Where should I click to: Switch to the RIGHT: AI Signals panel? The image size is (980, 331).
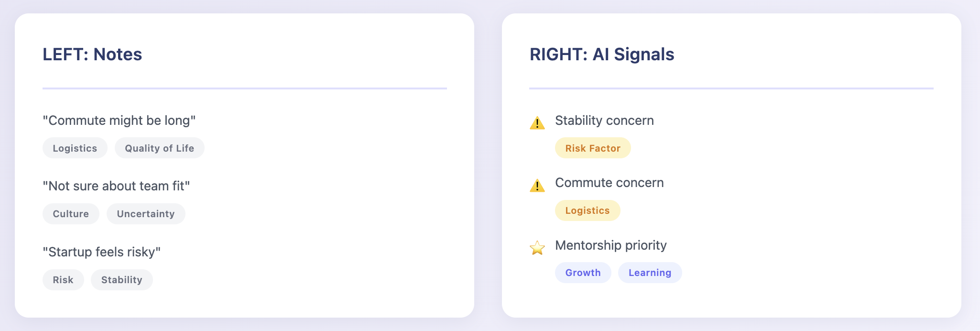[x=602, y=55]
